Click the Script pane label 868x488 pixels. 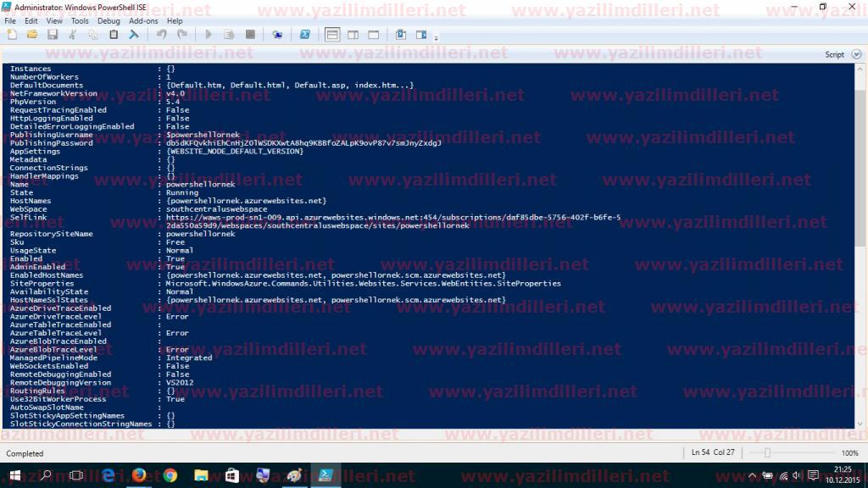(x=834, y=55)
